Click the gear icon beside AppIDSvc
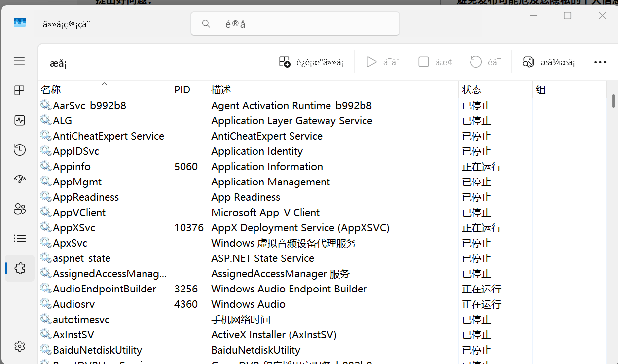618x364 pixels. tap(46, 151)
